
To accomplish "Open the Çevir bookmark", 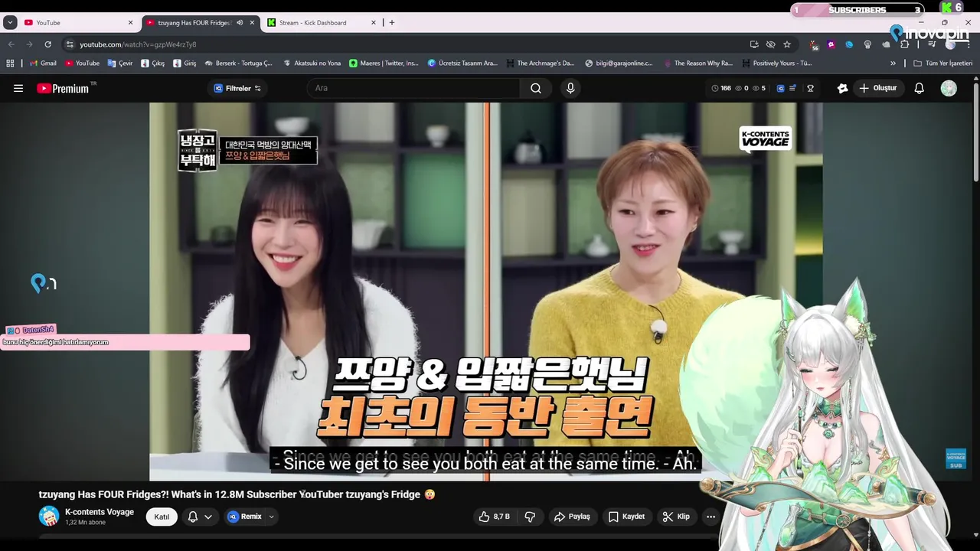I will [120, 64].
